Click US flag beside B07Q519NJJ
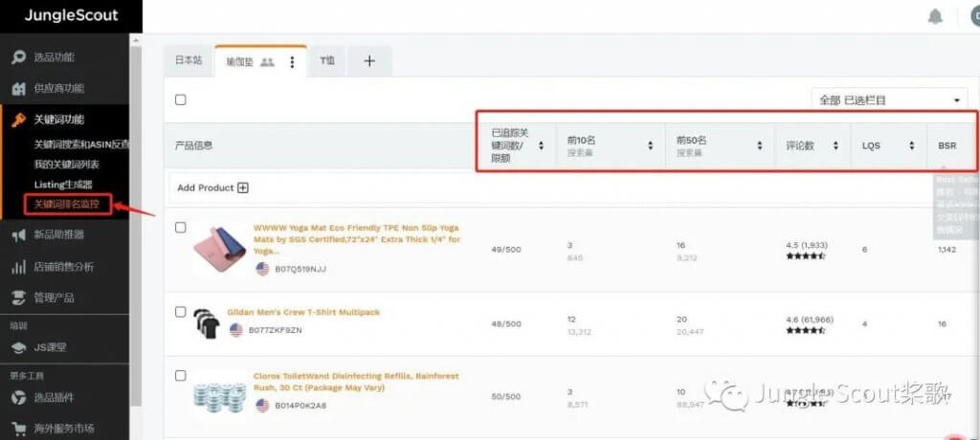This screenshot has width=980, height=440. point(262,269)
